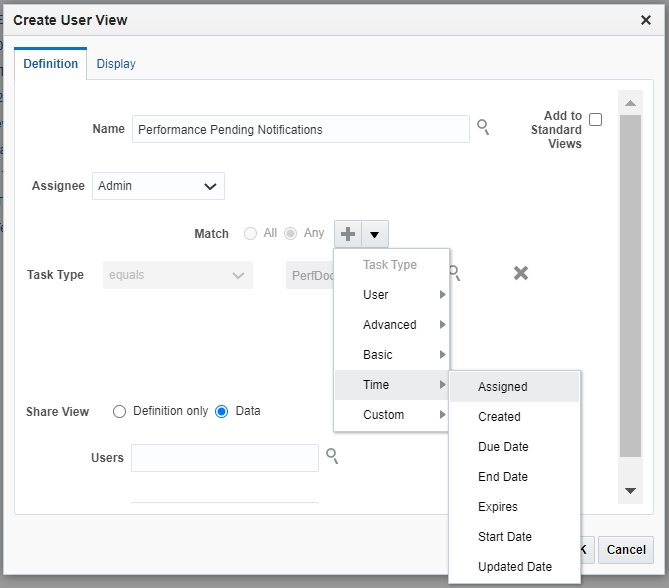The image size is (669, 588).
Task: Select the Match Any radio button
Action: [291, 233]
